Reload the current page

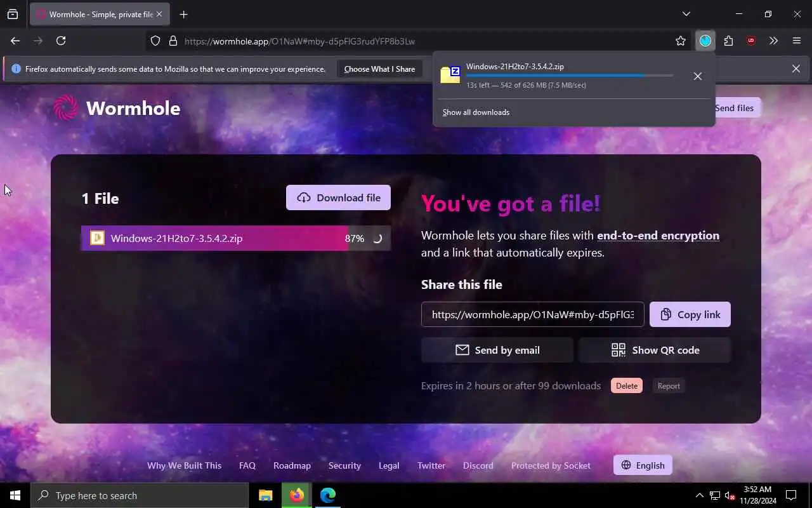point(61,41)
